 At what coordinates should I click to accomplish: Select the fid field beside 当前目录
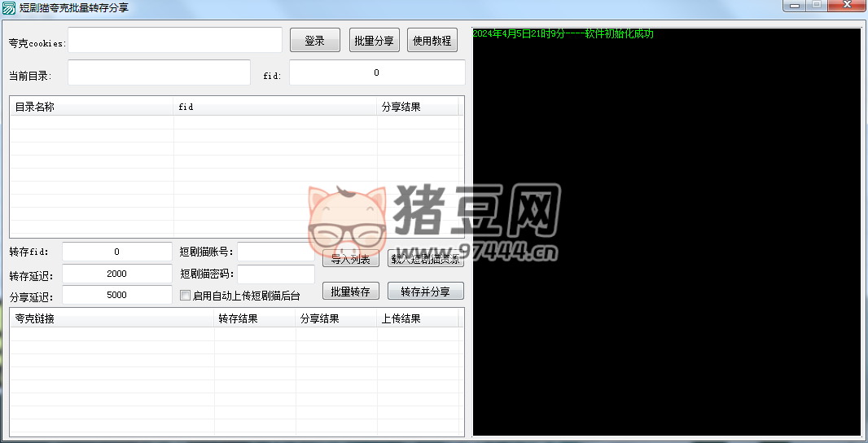376,72
